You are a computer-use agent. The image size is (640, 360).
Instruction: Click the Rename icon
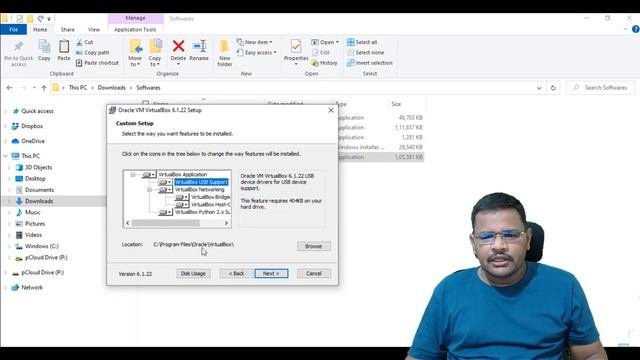click(199, 46)
